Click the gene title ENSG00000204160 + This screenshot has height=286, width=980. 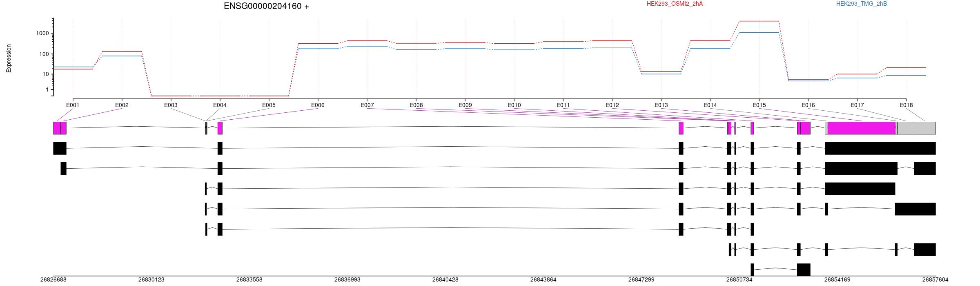tap(266, 6)
